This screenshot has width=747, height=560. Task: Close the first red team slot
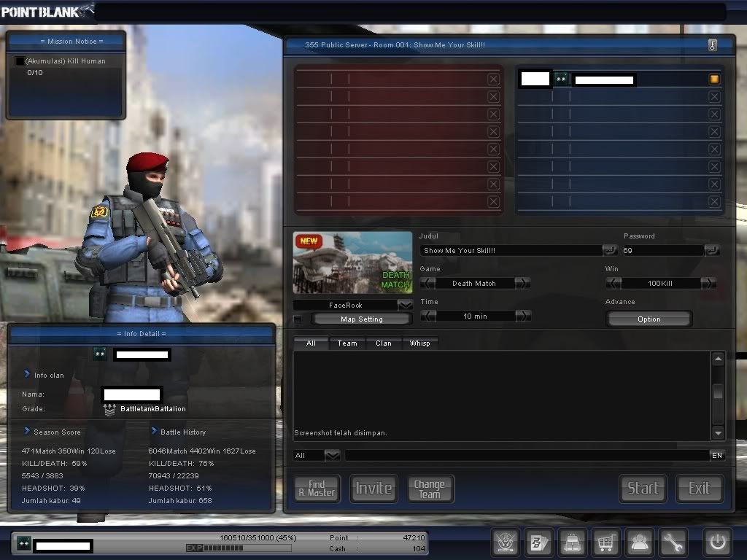pyautogui.click(x=494, y=79)
